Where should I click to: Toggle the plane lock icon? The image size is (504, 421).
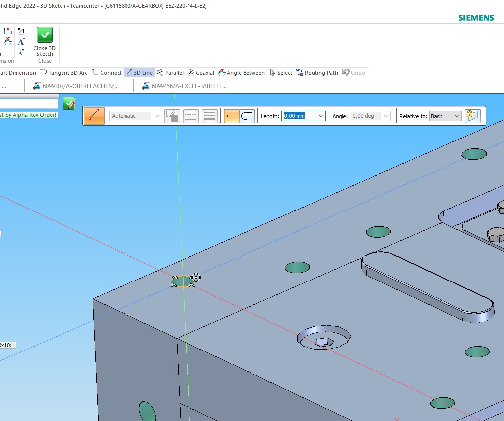pos(472,116)
